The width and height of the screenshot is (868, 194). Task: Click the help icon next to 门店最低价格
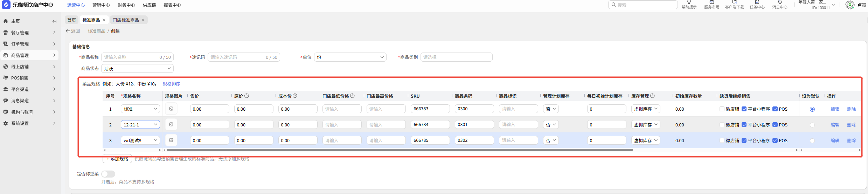(x=352, y=96)
